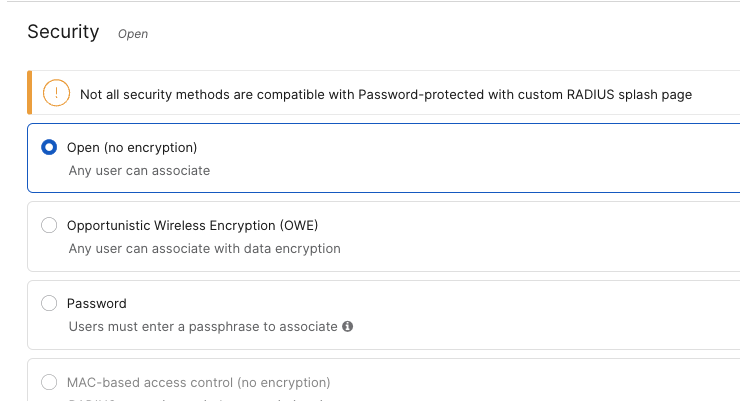Viewport: 740px width, 401px height.
Task: Click 'Users must enter a passphrase' description
Action: (203, 326)
